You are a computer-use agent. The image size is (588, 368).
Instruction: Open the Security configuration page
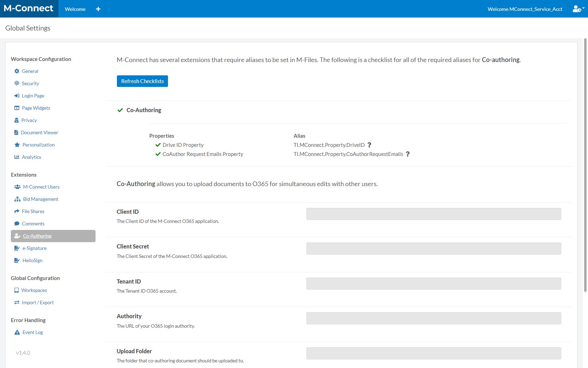pos(30,83)
